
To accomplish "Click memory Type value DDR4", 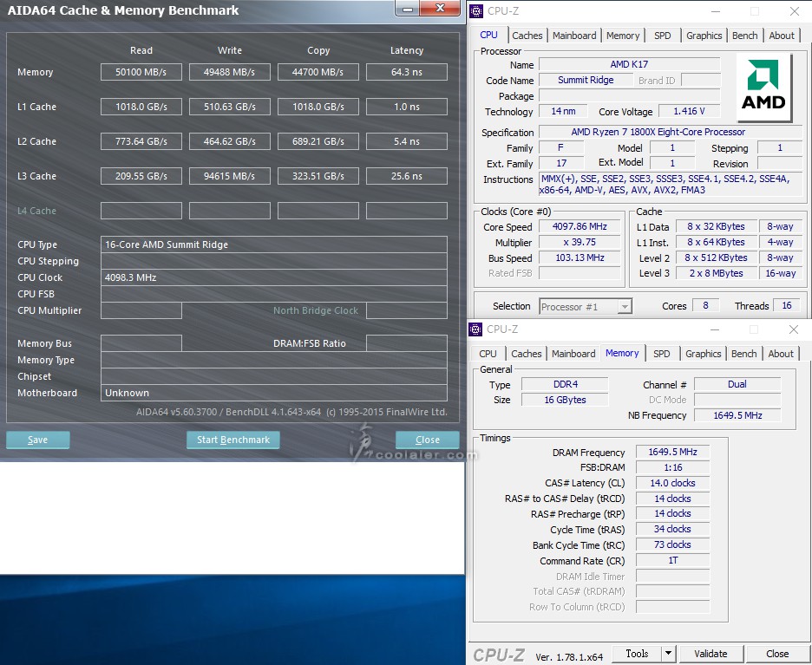I will 565,384.
